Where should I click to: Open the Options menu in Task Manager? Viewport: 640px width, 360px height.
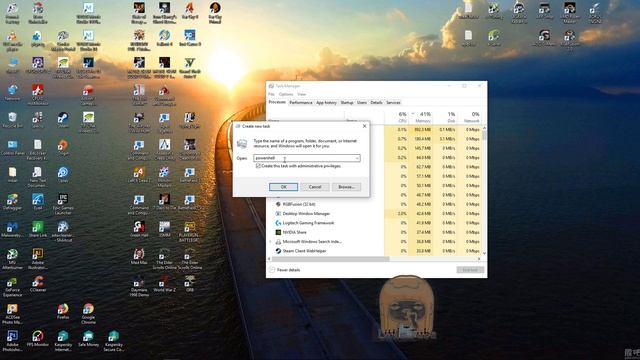tap(286, 94)
